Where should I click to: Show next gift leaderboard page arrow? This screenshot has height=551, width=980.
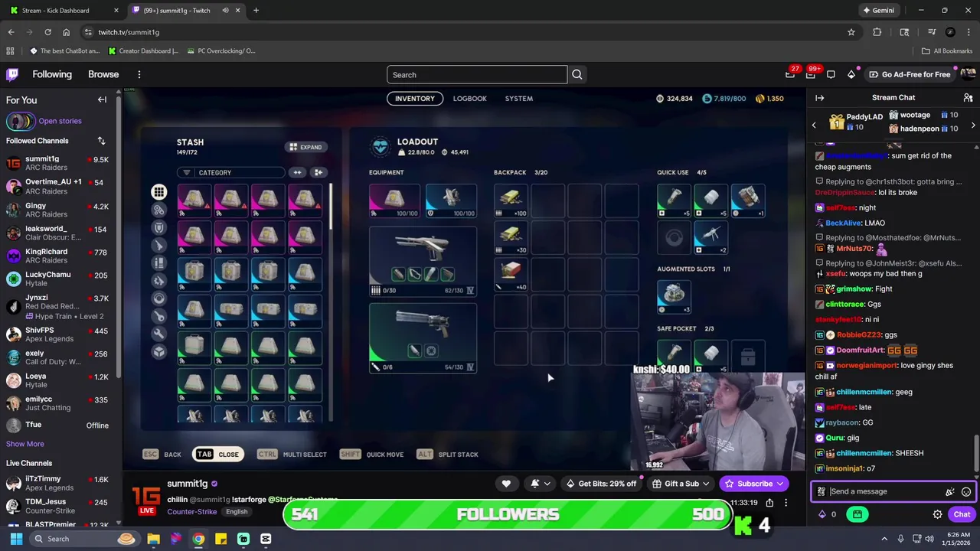click(x=973, y=125)
